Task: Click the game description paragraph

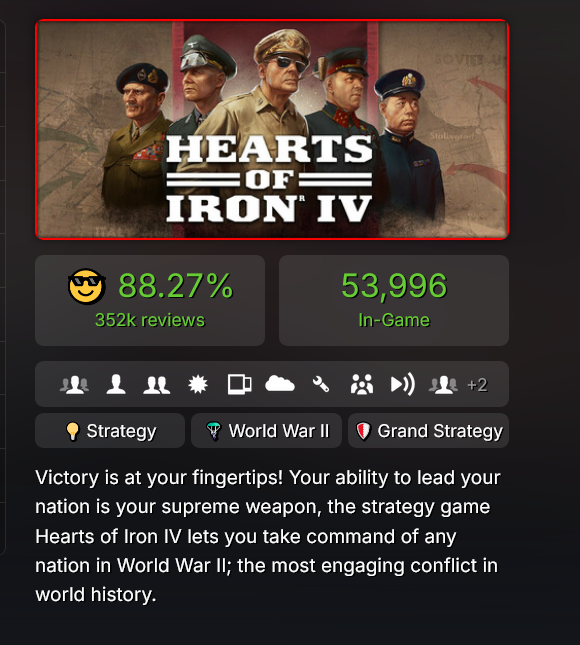Action: pyautogui.click(x=267, y=536)
